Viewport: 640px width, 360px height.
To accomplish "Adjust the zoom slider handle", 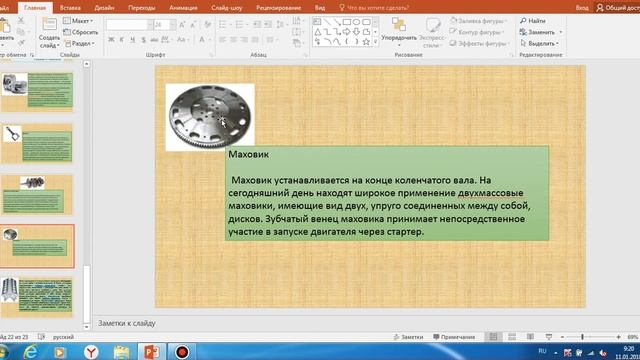I will tap(582, 337).
